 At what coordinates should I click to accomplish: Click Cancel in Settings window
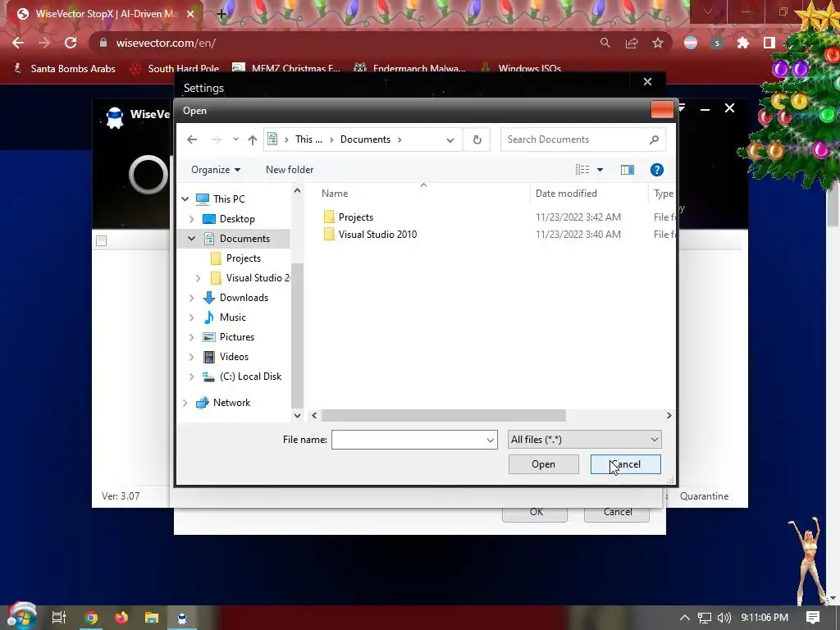pos(617,512)
